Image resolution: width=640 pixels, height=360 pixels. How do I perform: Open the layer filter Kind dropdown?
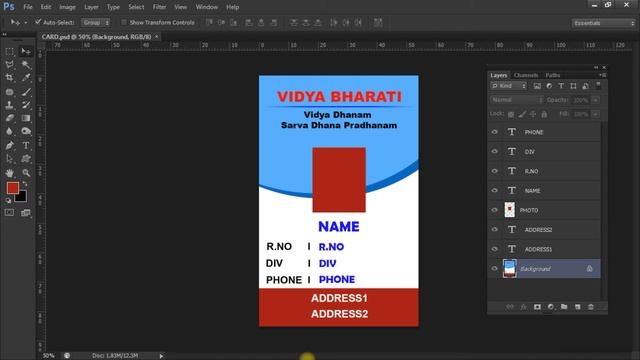[509, 86]
